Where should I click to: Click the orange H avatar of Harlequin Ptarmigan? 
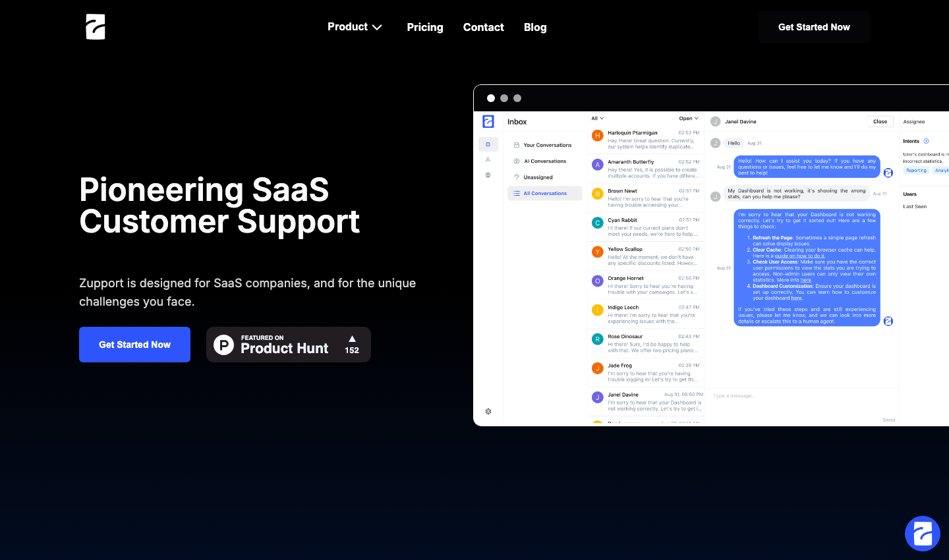tap(598, 136)
